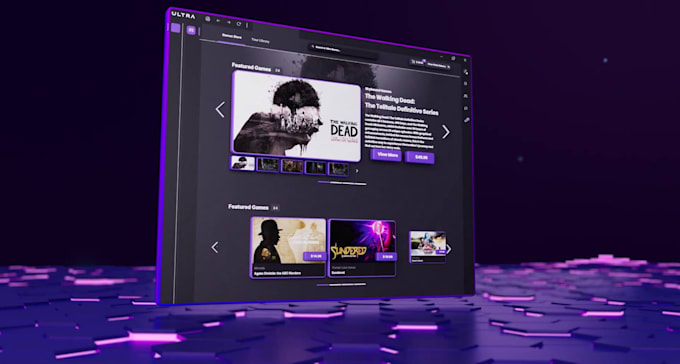Image resolution: width=680 pixels, height=364 pixels.
Task: Click the ULTRA logo in the title bar
Action: [x=183, y=15]
